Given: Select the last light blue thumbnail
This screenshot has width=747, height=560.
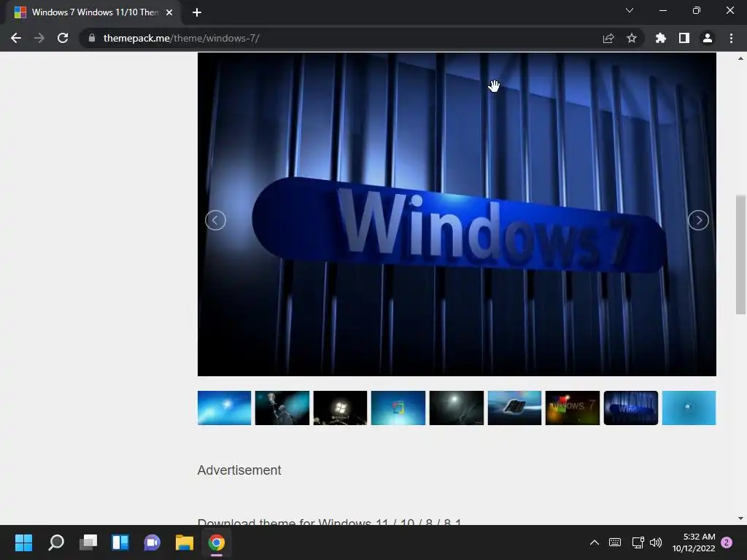Looking at the screenshot, I should pos(689,408).
